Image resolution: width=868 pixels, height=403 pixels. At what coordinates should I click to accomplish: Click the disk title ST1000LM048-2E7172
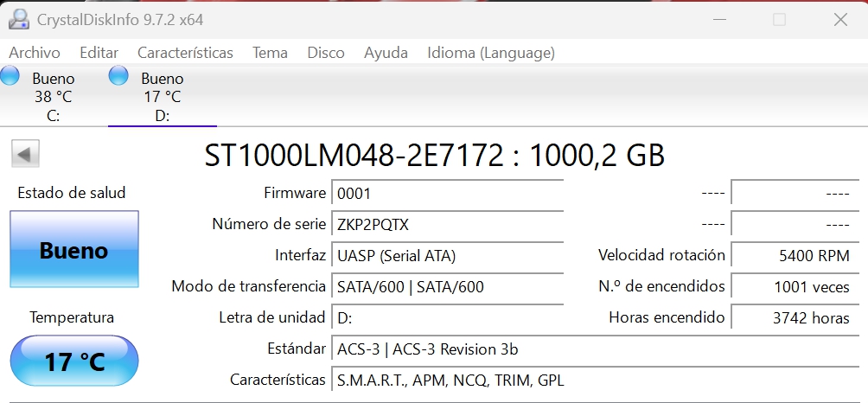click(x=435, y=156)
